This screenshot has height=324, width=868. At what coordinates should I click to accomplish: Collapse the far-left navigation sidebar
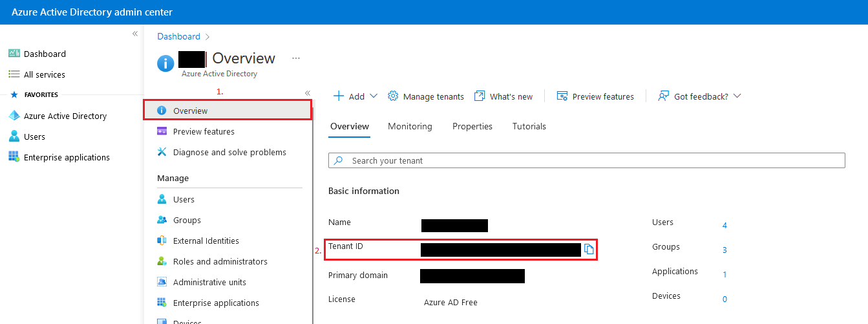coord(135,34)
